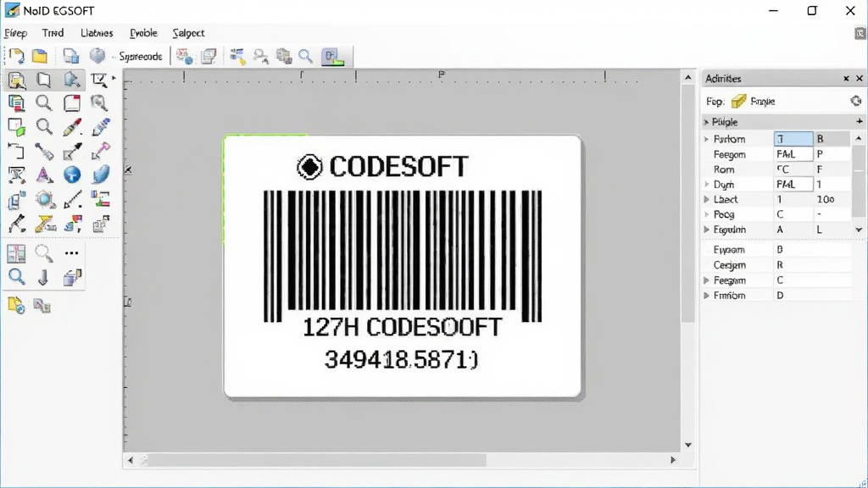Image resolution: width=868 pixels, height=488 pixels.
Task: Expand the Egndnh property row
Action: (x=706, y=229)
